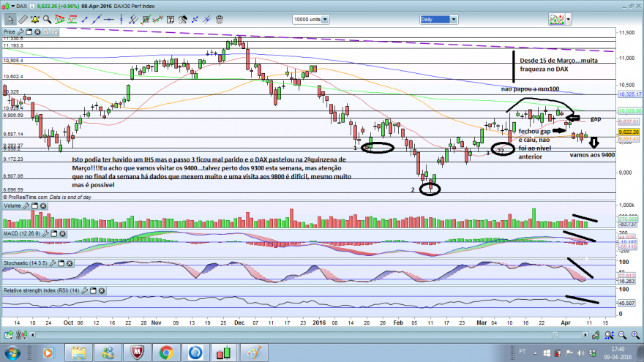Close the Stochastic indicator panel

pyautogui.click(x=70, y=263)
